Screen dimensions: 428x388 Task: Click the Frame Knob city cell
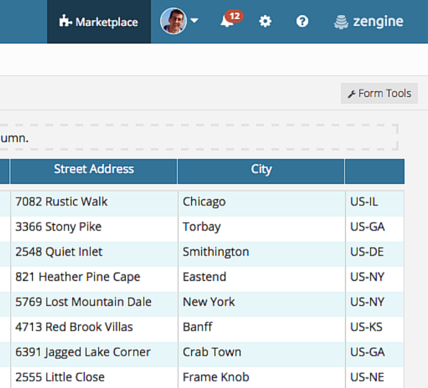(x=262, y=377)
